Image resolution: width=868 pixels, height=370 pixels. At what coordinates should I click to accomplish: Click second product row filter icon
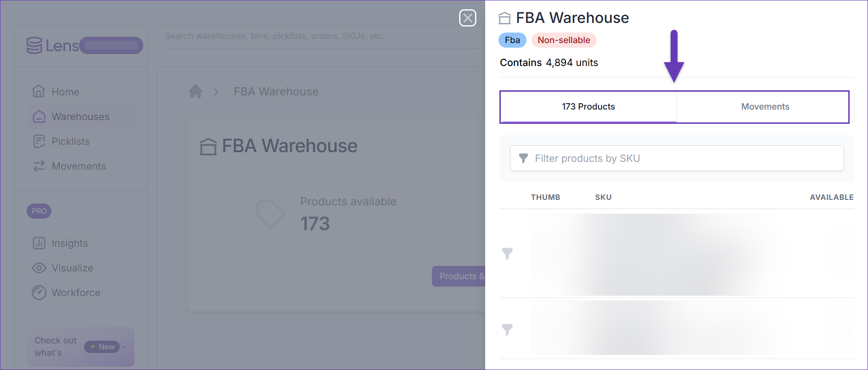coord(507,330)
